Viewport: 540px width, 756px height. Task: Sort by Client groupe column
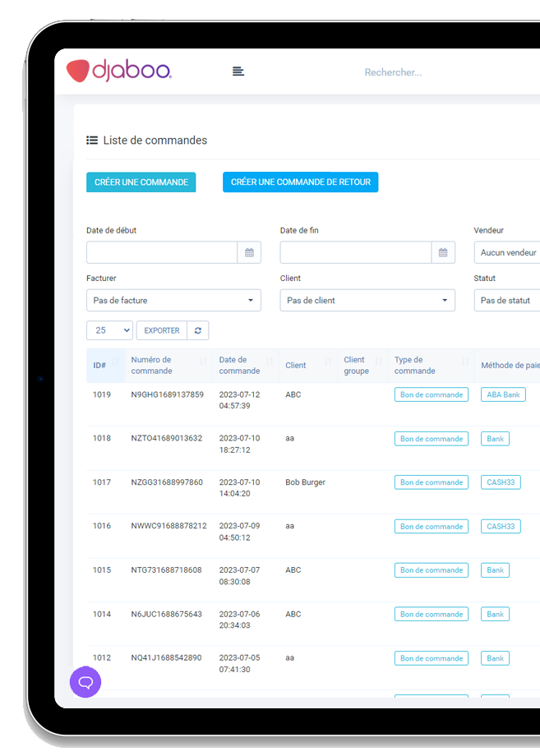pyautogui.click(x=362, y=365)
